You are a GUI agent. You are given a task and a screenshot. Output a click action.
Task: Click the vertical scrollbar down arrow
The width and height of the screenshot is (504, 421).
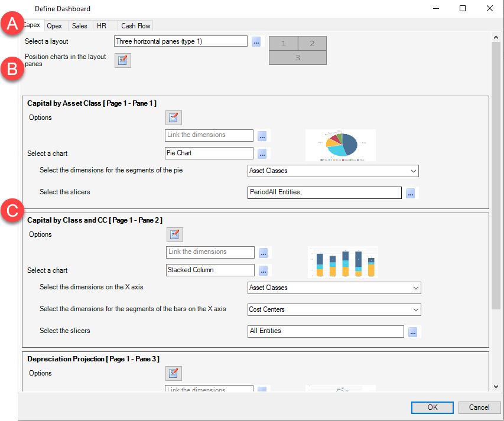point(496,386)
